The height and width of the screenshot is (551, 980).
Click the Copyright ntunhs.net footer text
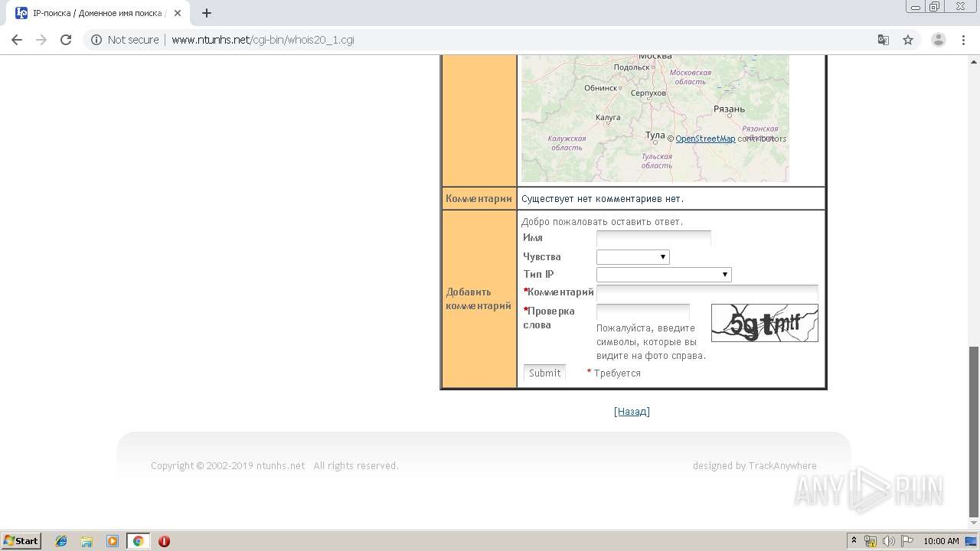tap(275, 465)
